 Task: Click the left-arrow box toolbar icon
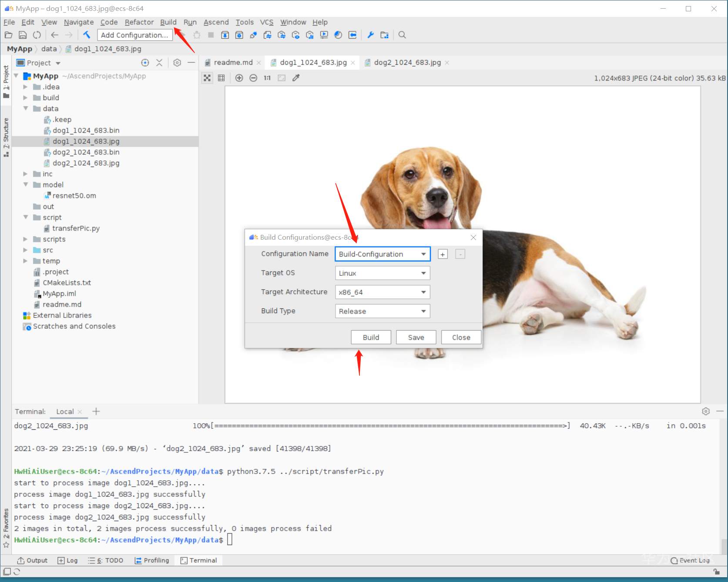click(x=352, y=35)
